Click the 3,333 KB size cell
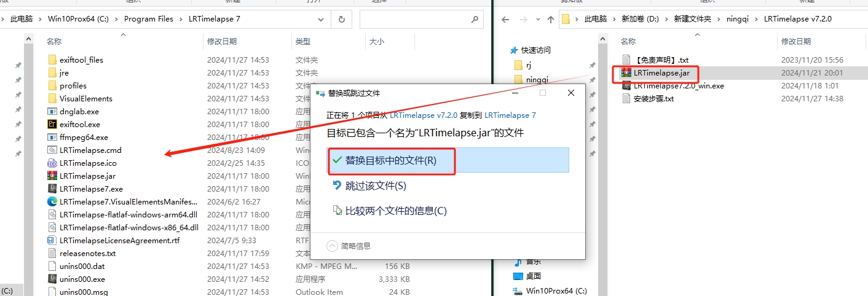This screenshot has height=296, width=868. click(395, 279)
